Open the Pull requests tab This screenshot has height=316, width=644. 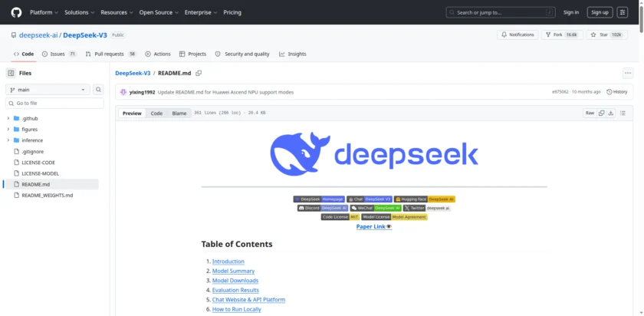click(x=110, y=54)
